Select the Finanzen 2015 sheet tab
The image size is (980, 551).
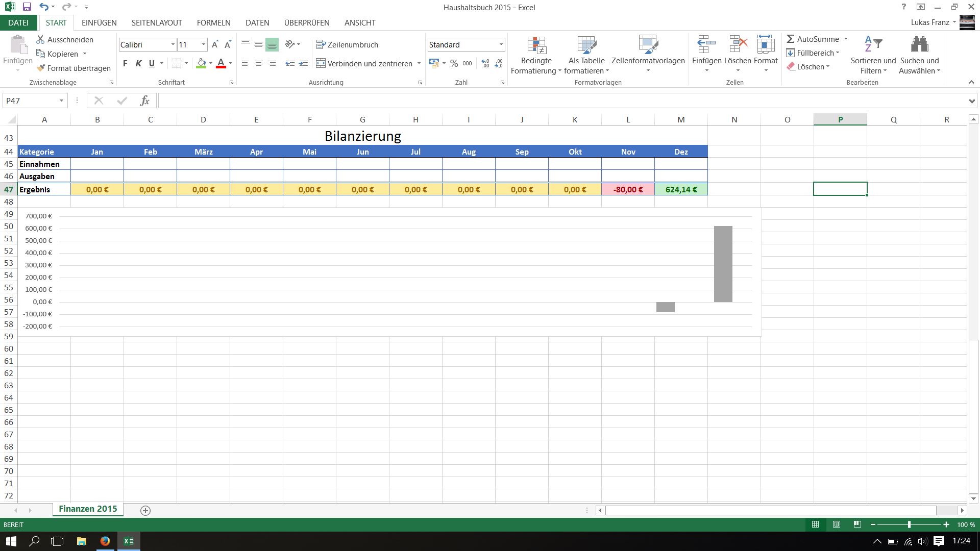[88, 509]
